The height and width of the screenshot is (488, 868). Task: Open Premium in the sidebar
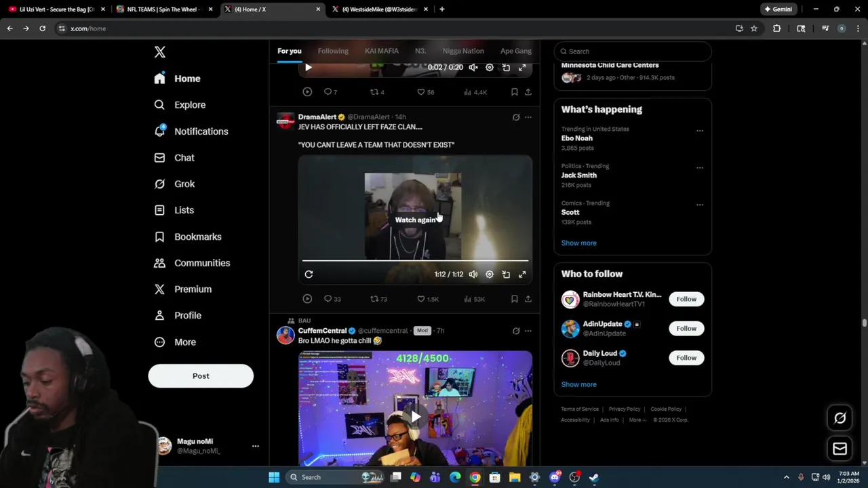point(183,289)
